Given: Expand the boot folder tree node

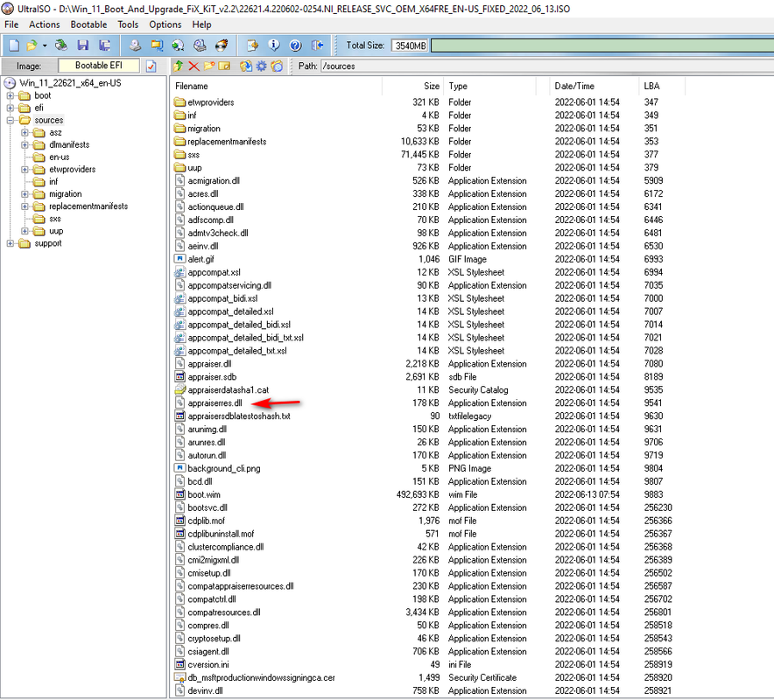Looking at the screenshot, I should pyautogui.click(x=11, y=95).
